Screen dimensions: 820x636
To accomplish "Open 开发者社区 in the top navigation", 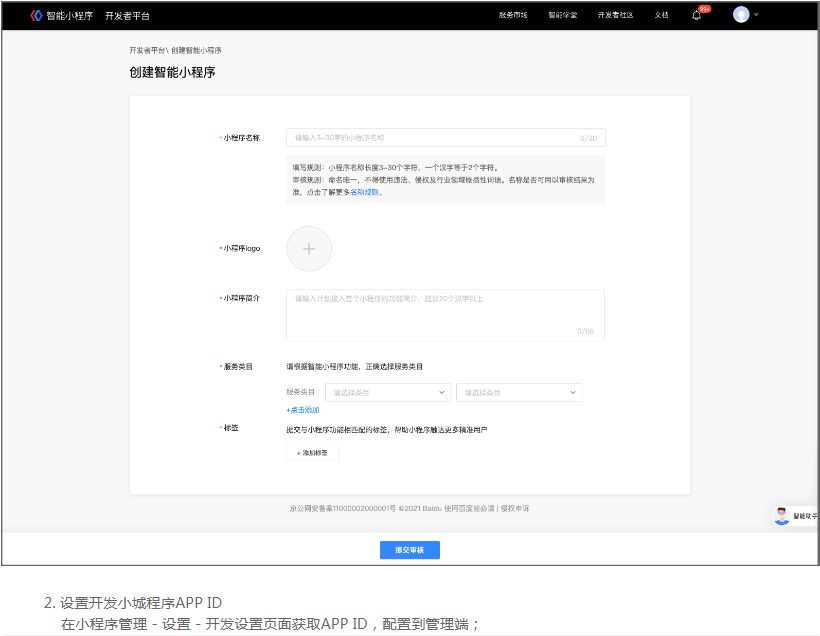I will [615, 15].
